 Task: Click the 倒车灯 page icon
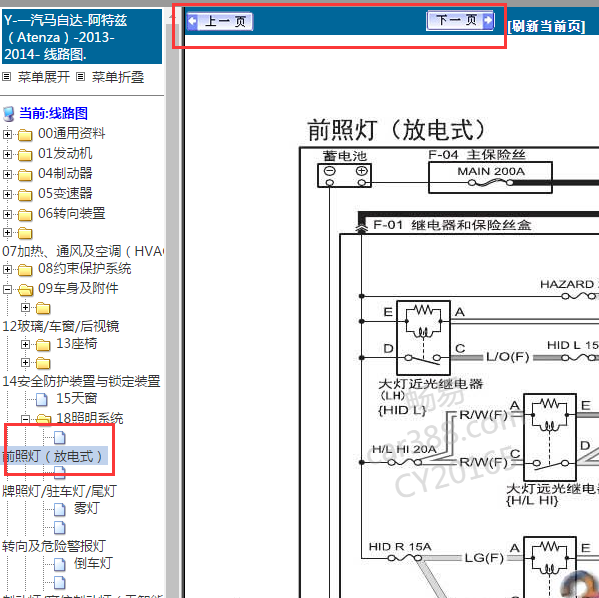pyautogui.click(x=60, y=564)
